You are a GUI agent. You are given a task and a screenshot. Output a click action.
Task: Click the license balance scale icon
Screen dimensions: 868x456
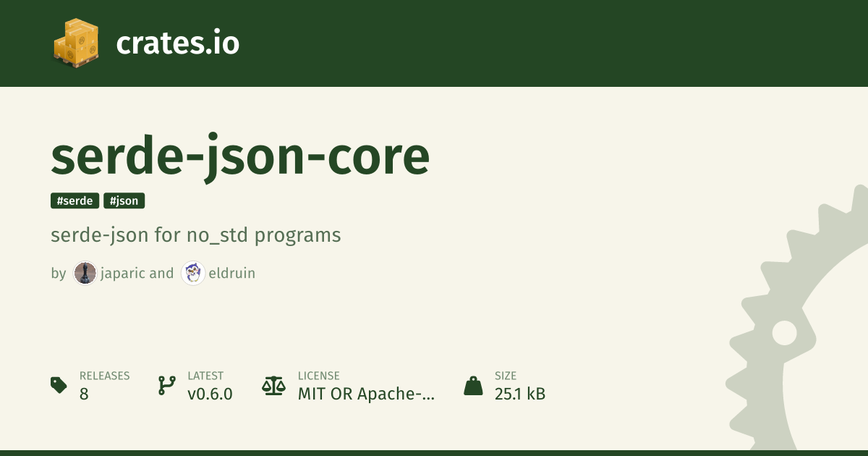pyautogui.click(x=273, y=385)
